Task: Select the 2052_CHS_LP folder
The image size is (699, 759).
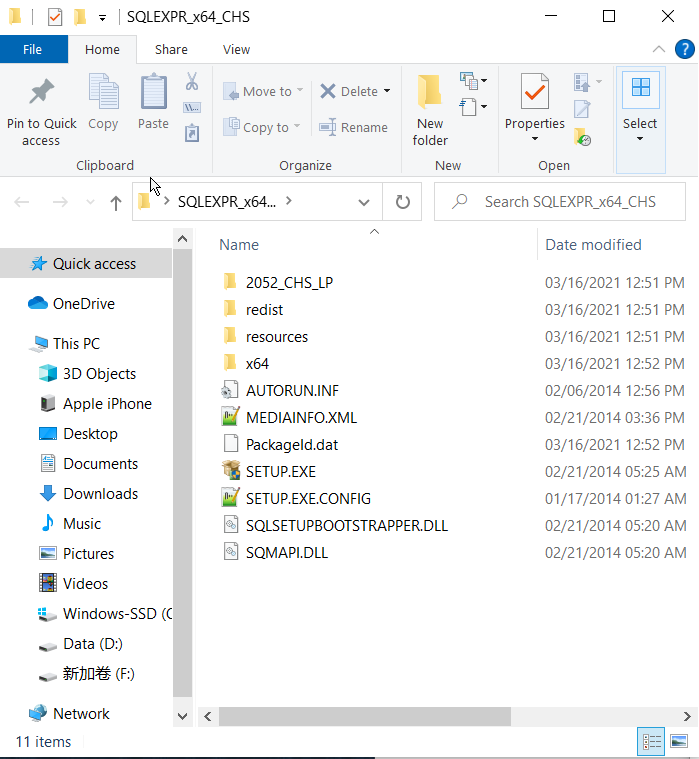Action: (x=289, y=282)
